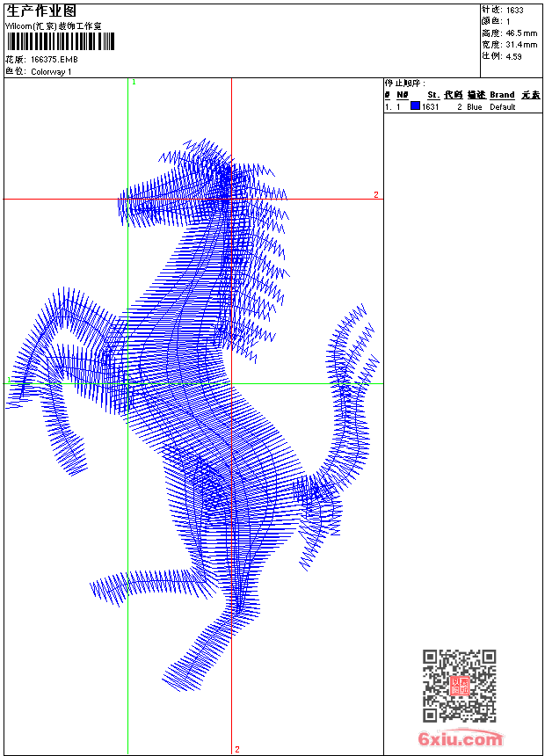Click the Default brand value
This screenshot has height=756, width=545.
[503, 106]
